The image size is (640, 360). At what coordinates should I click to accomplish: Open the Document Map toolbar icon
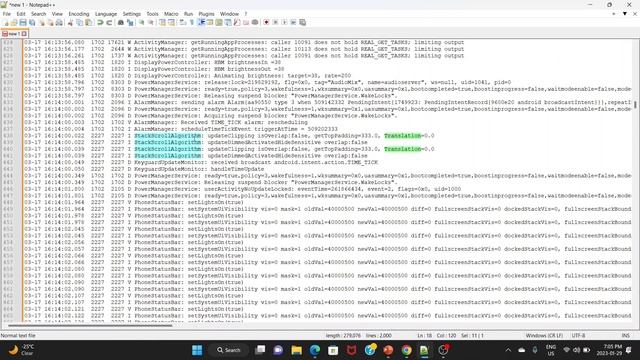point(219,22)
